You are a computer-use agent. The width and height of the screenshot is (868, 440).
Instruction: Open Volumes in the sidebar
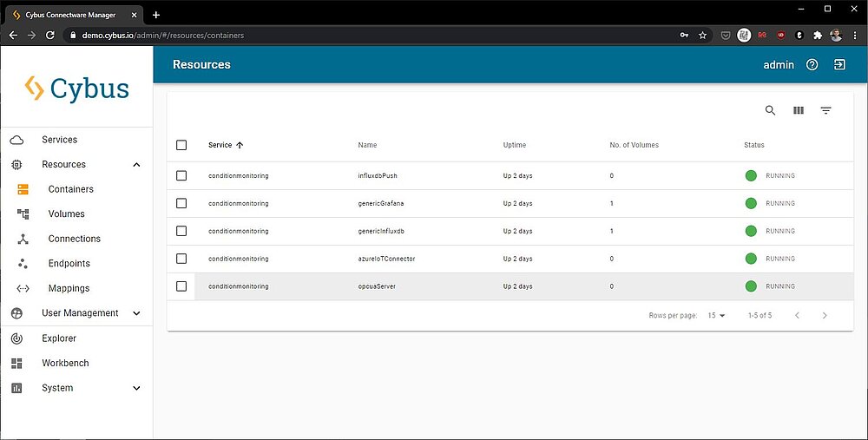pyautogui.click(x=66, y=214)
